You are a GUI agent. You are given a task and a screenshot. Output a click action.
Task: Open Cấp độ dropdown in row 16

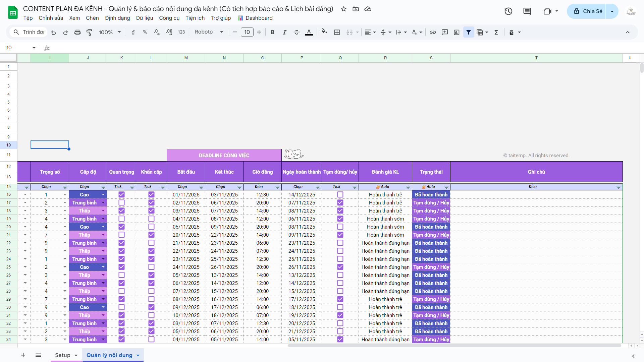pos(103,194)
